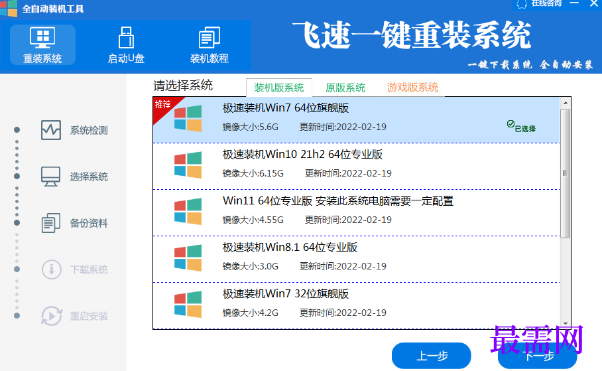Select 极速装机Win10 21h2 64位专业版 entry
Viewport: 602px width, 371px height.
(x=356, y=166)
